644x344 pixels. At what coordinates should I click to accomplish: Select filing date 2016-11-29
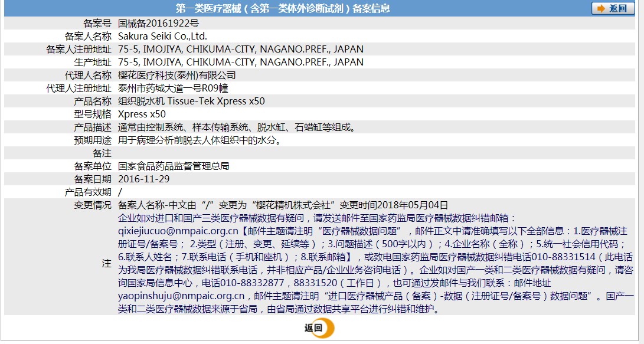[144, 179]
